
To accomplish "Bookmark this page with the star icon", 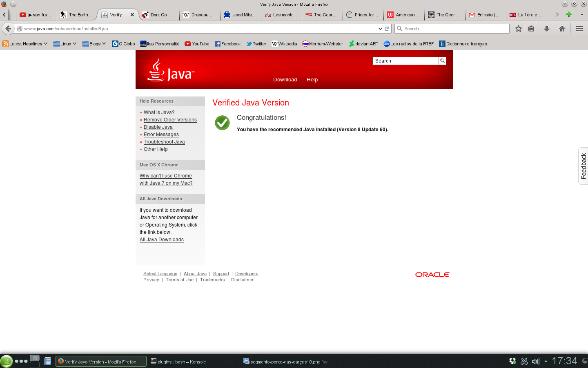I will tap(518, 29).
